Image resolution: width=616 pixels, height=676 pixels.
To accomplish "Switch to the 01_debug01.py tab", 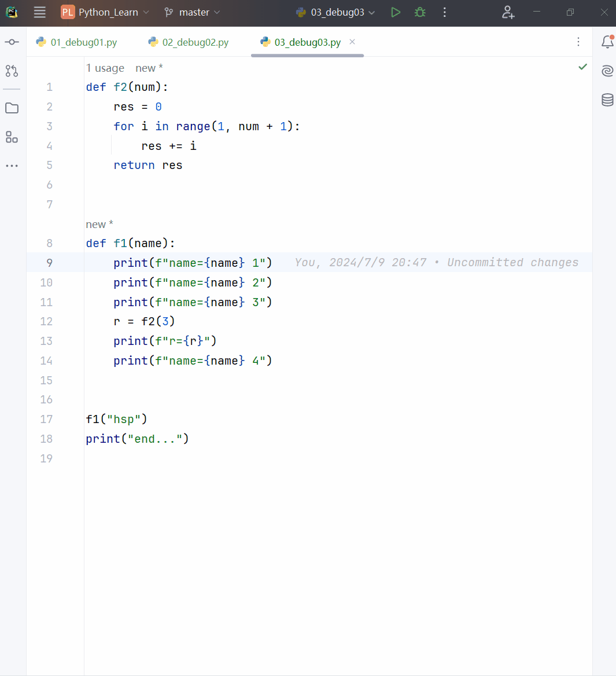I will coord(77,42).
